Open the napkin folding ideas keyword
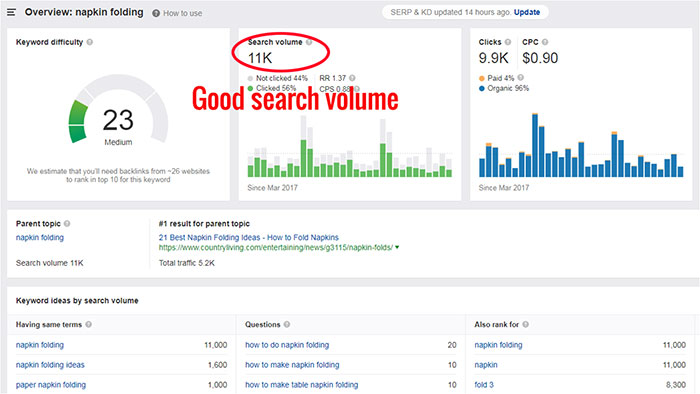 50,365
